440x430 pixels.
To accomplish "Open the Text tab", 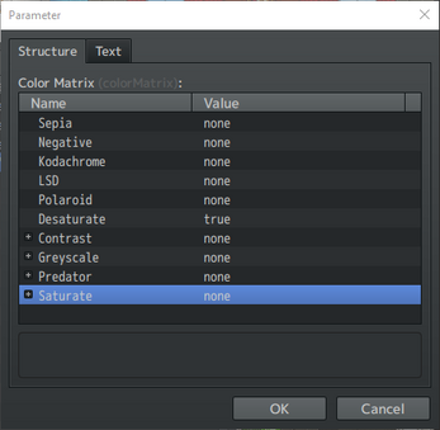I will 108,51.
